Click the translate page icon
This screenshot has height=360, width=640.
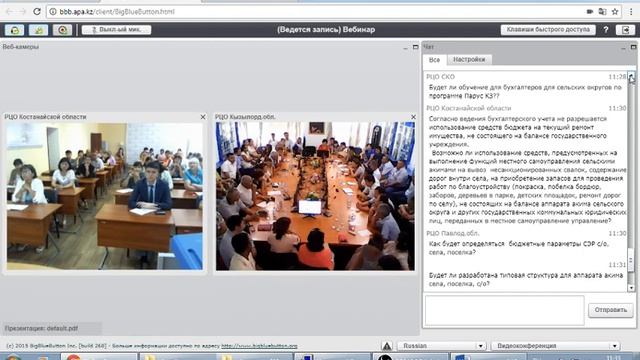point(602,12)
